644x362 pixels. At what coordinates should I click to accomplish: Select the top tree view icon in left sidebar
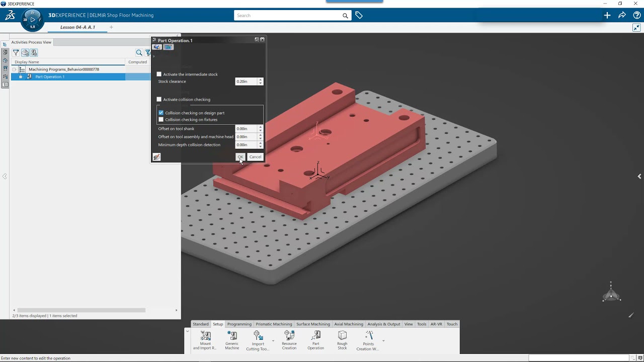click(5, 44)
